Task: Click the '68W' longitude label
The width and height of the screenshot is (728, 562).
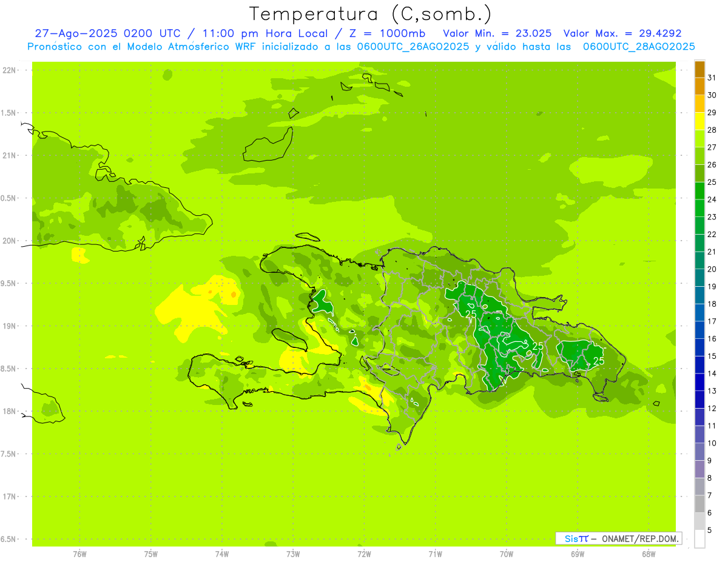Action: (x=648, y=554)
